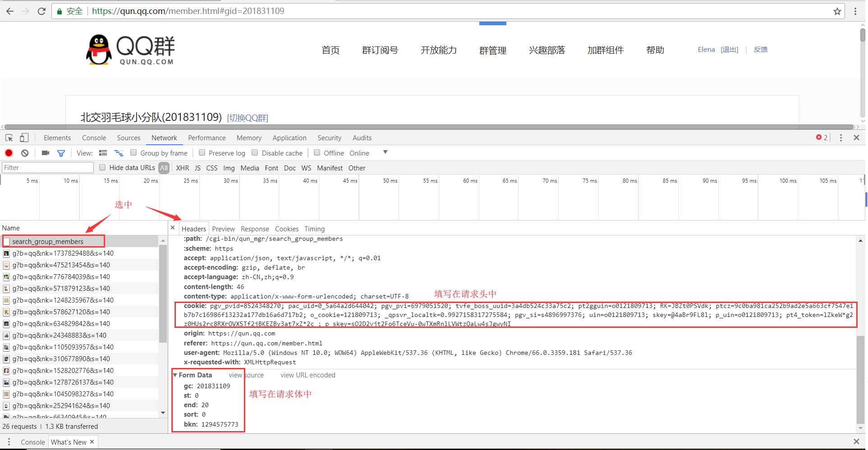The width and height of the screenshot is (868, 450).
Task: Open the Cookies tab of request
Action: (287, 229)
